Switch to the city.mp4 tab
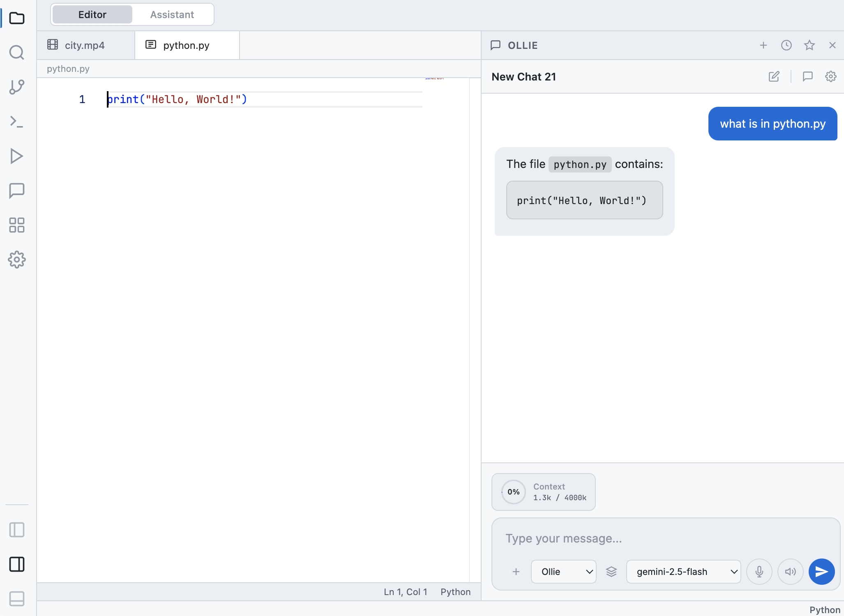Screen dimensions: 844x616 tap(85, 45)
